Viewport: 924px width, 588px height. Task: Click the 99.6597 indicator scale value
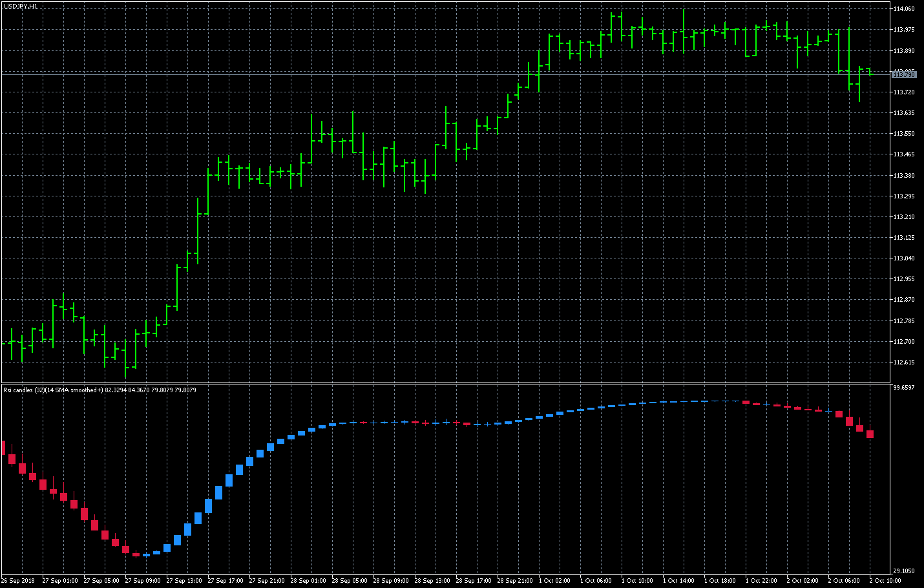903,388
